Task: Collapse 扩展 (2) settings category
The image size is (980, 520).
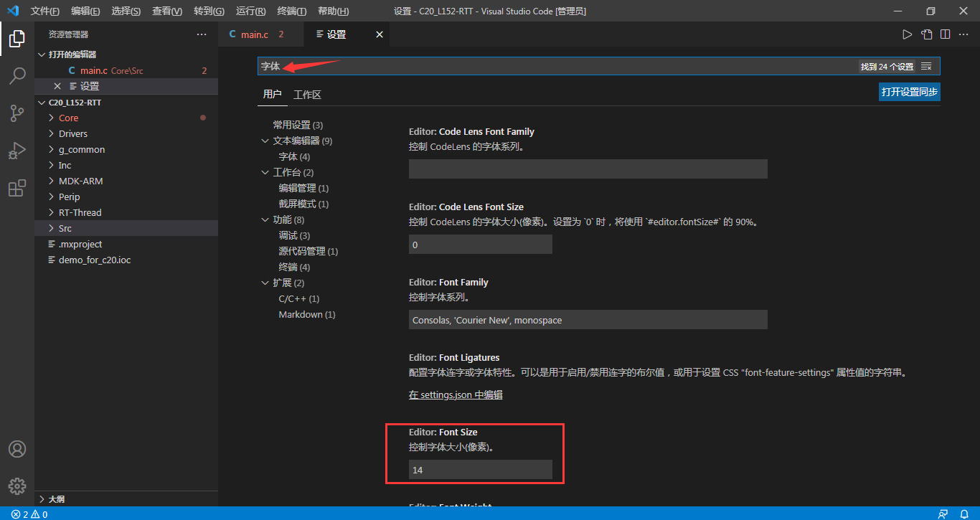Action: pyautogui.click(x=265, y=283)
